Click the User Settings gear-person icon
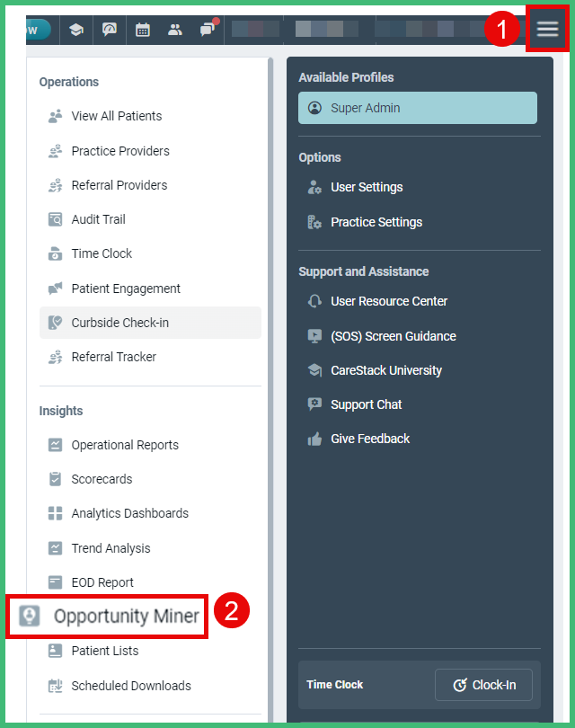The height and width of the screenshot is (728, 575). (x=314, y=187)
